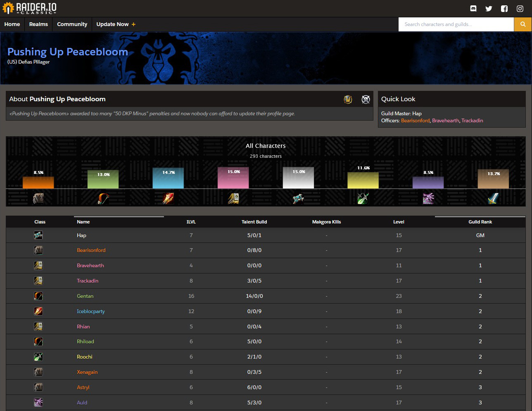Open Gentan character link in table
The width and height of the screenshot is (532, 411).
tap(85, 296)
